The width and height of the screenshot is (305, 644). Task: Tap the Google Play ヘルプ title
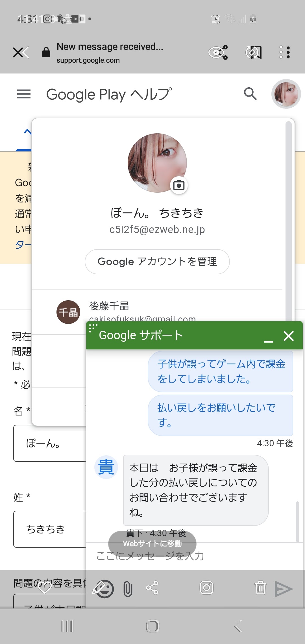109,94
